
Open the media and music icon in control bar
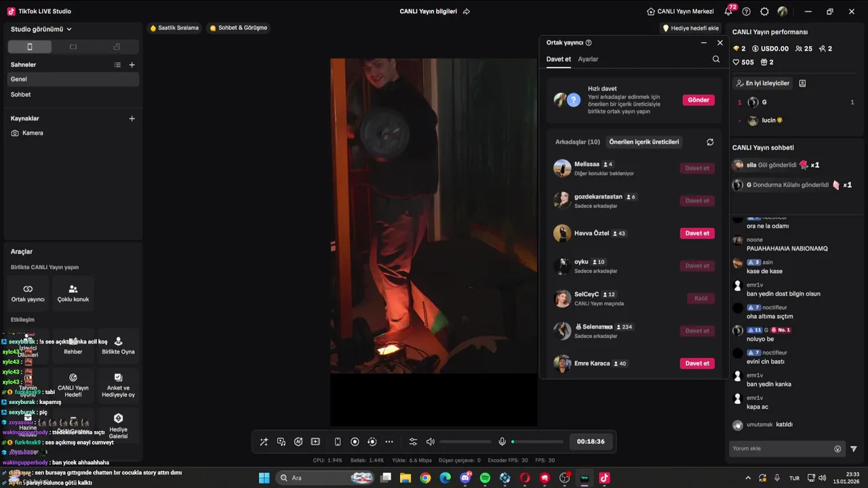(281, 442)
